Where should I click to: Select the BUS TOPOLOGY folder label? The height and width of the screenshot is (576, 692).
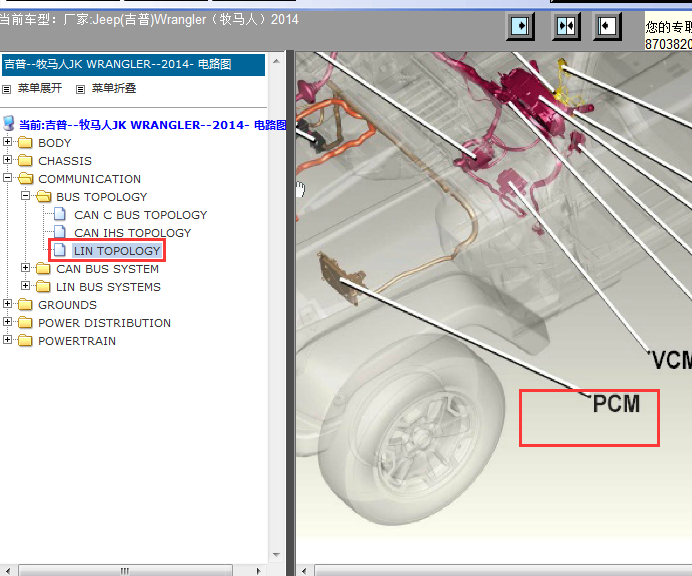(x=102, y=197)
